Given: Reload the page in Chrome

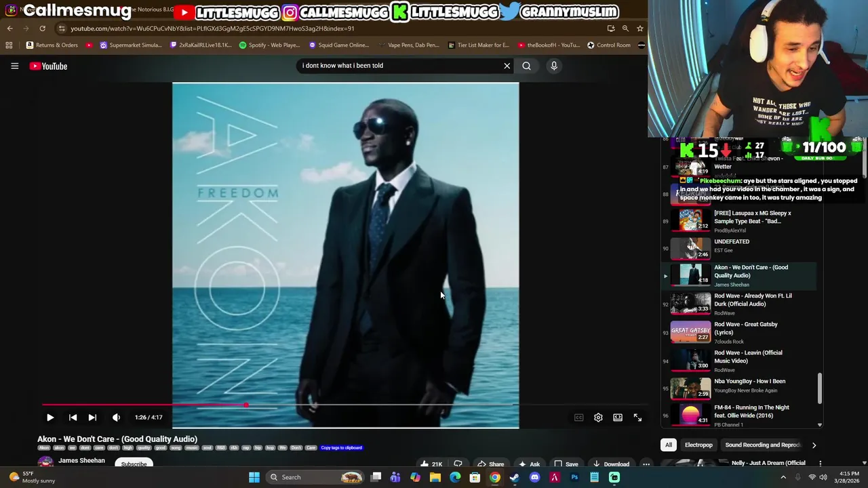Looking at the screenshot, I should [x=42, y=28].
